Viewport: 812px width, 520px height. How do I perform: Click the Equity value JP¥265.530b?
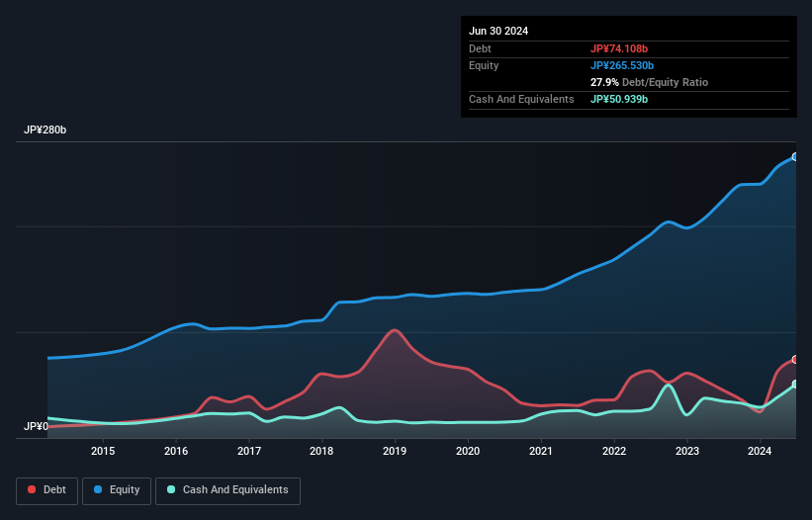(x=622, y=65)
